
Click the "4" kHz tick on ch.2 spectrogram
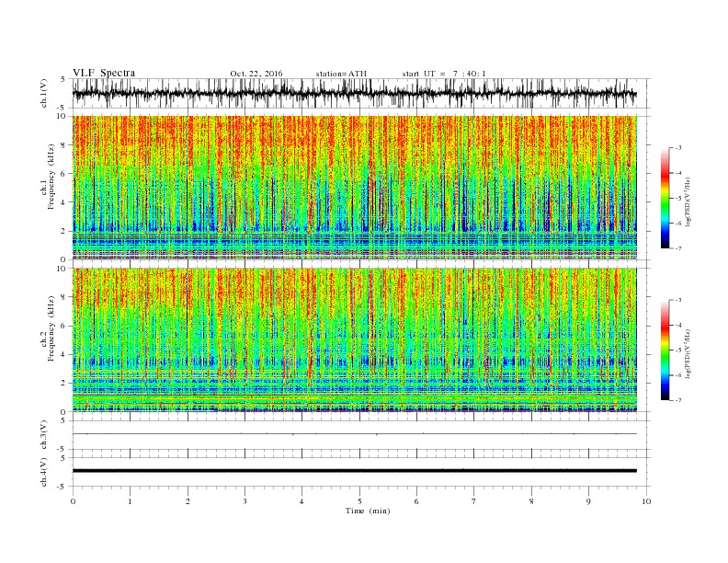click(x=63, y=355)
